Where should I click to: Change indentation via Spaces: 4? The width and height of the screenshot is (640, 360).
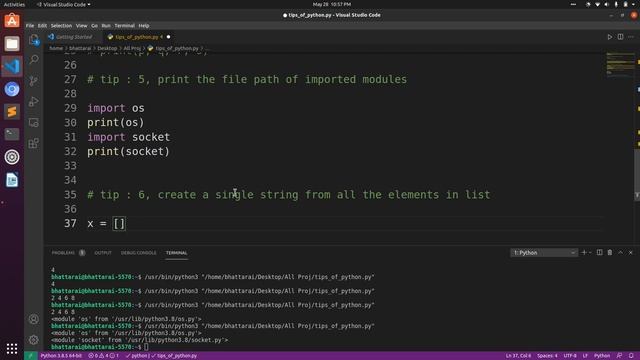(x=547, y=356)
